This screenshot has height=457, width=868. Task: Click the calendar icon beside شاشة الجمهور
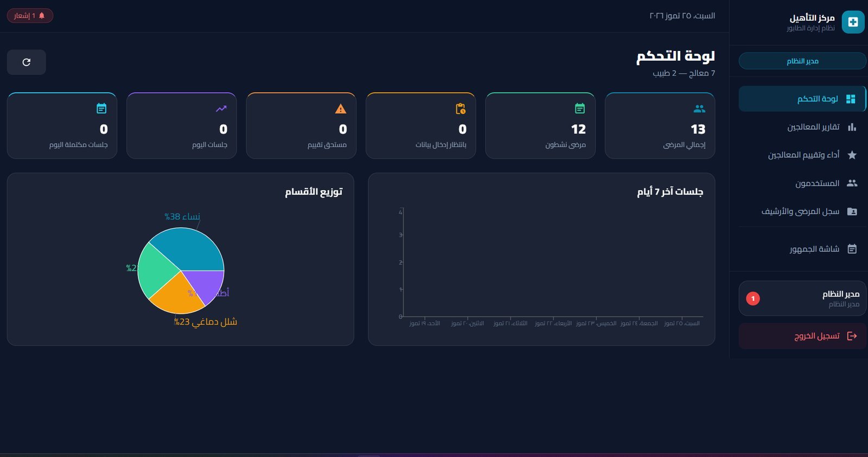[852, 249]
